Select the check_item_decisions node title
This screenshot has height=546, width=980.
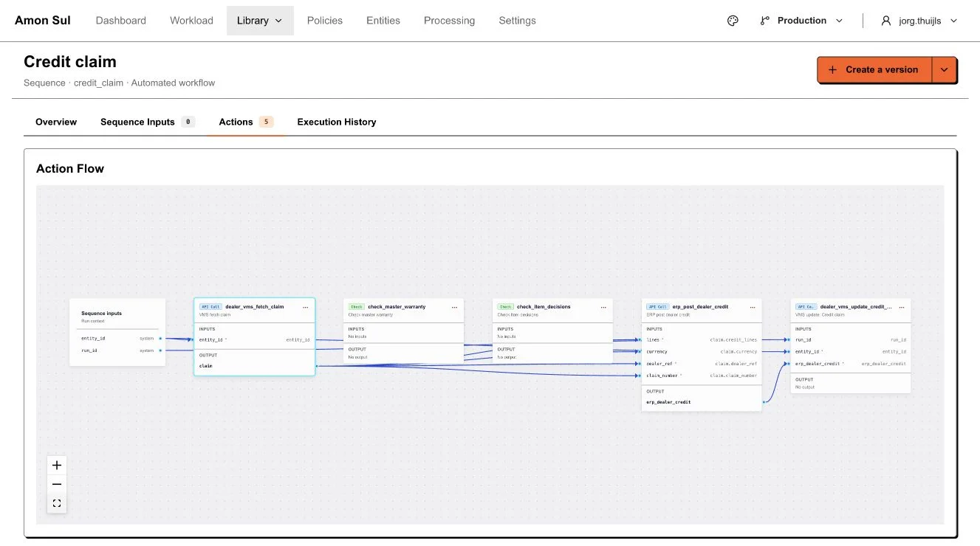tap(544, 307)
